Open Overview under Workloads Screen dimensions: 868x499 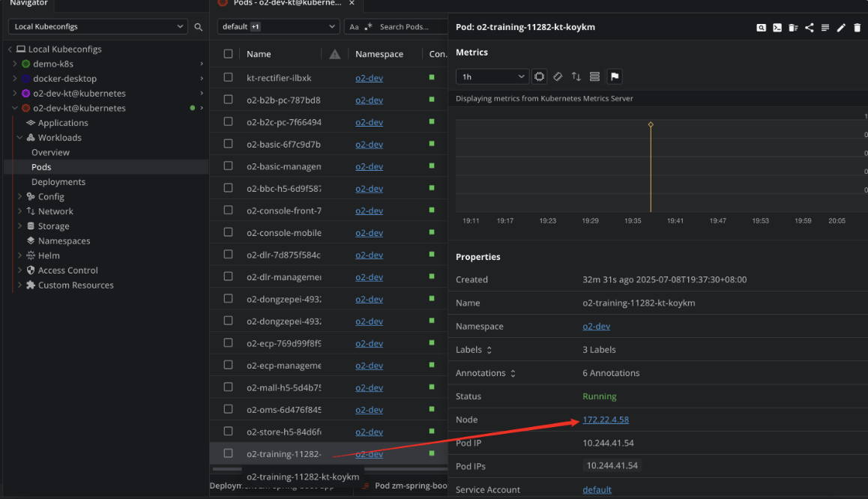pos(50,152)
